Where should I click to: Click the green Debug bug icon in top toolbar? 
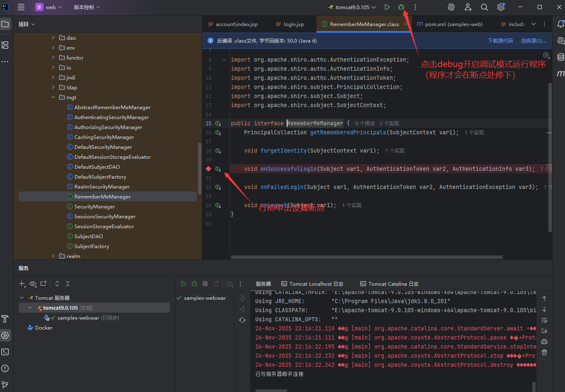point(401,7)
